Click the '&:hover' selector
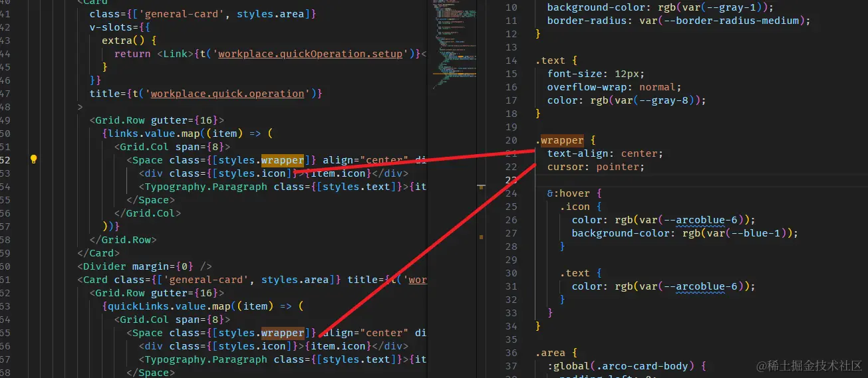Viewport: 868px width, 378px height. [568, 193]
